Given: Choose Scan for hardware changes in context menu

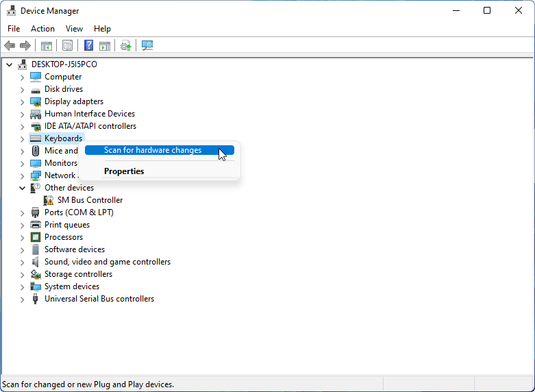Looking at the screenshot, I should click(x=153, y=150).
